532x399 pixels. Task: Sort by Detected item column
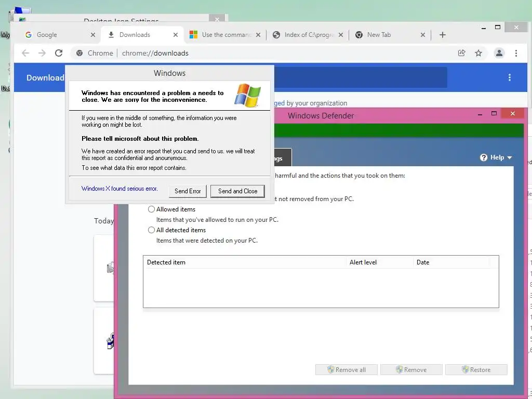(x=244, y=262)
